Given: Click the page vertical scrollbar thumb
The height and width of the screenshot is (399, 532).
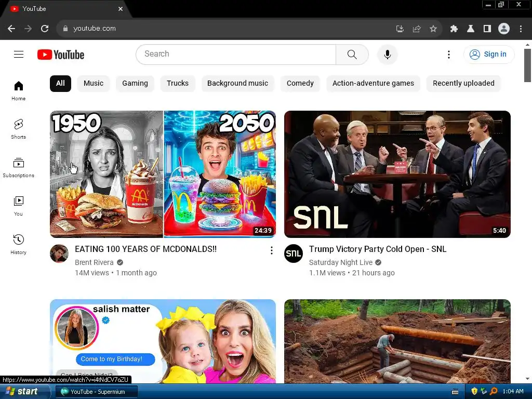Looking at the screenshot, I should pos(527,65).
